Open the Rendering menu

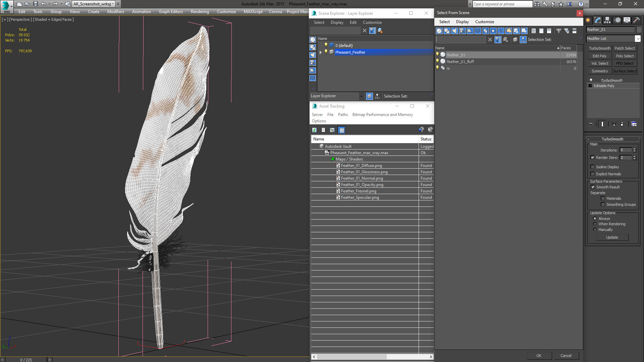pos(200,12)
